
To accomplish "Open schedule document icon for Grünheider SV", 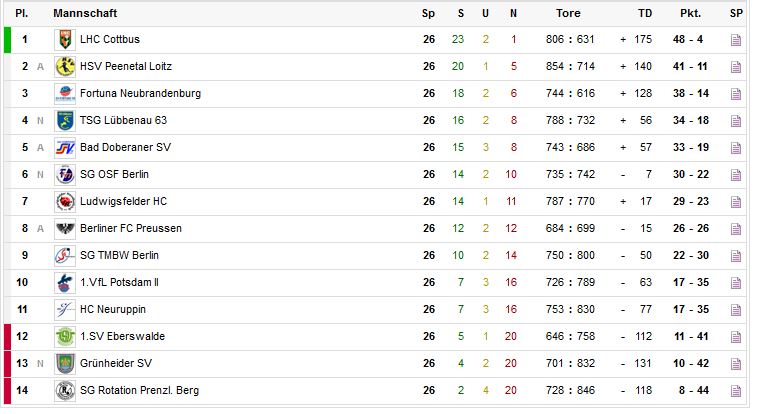I will pyautogui.click(x=736, y=364).
